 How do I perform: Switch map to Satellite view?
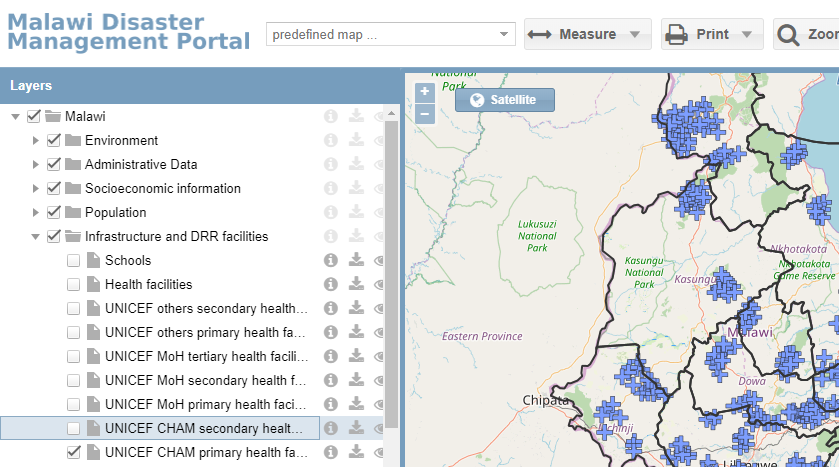(505, 100)
